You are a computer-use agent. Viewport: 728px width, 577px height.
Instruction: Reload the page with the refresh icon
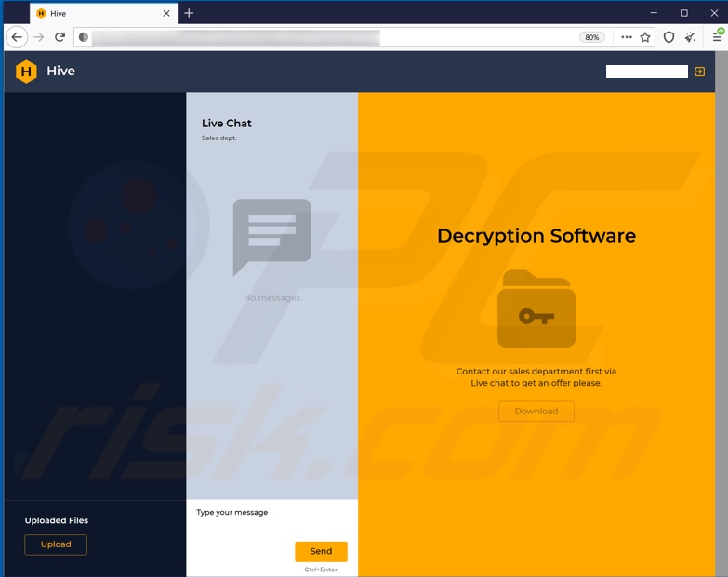(60, 37)
